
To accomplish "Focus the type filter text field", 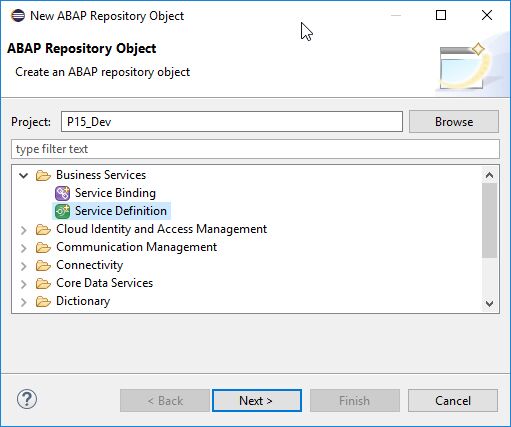I will (255, 149).
